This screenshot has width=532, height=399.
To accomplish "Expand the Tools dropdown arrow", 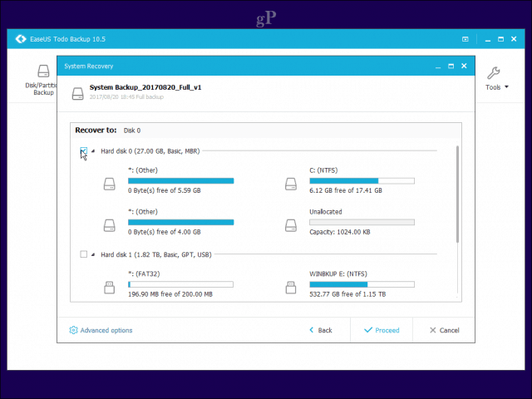I will click(x=506, y=87).
